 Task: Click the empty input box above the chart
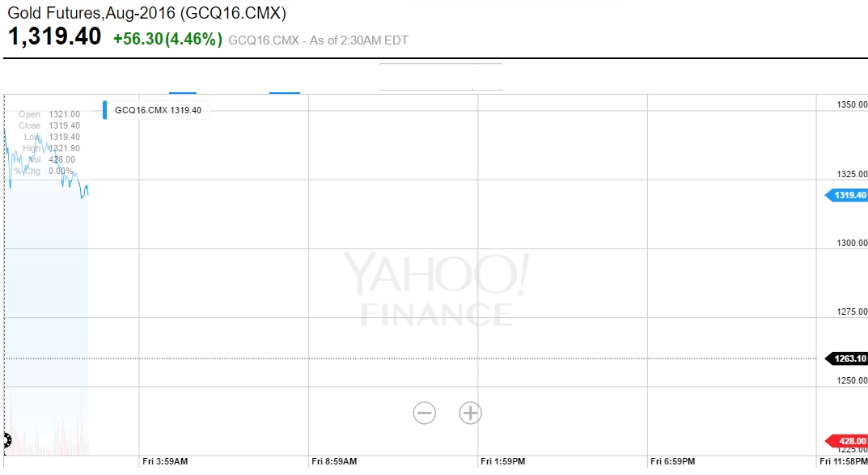pyautogui.click(x=426, y=77)
